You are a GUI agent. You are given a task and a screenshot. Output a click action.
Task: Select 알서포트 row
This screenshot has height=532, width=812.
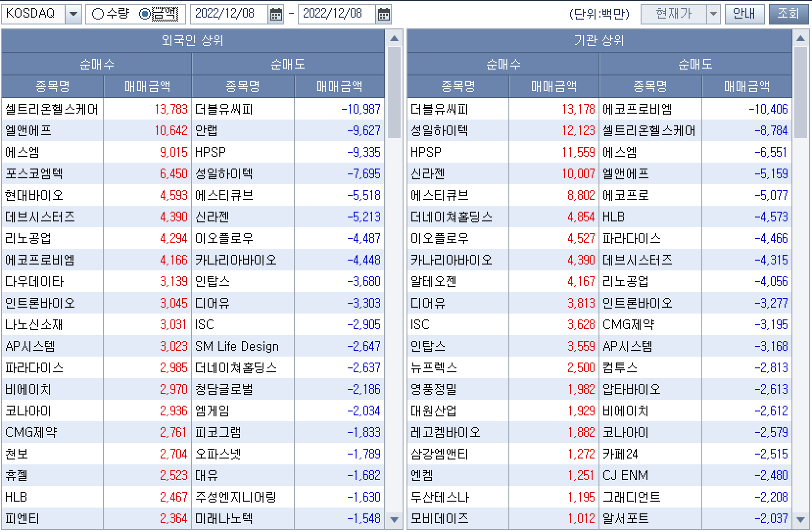[x=650, y=519]
